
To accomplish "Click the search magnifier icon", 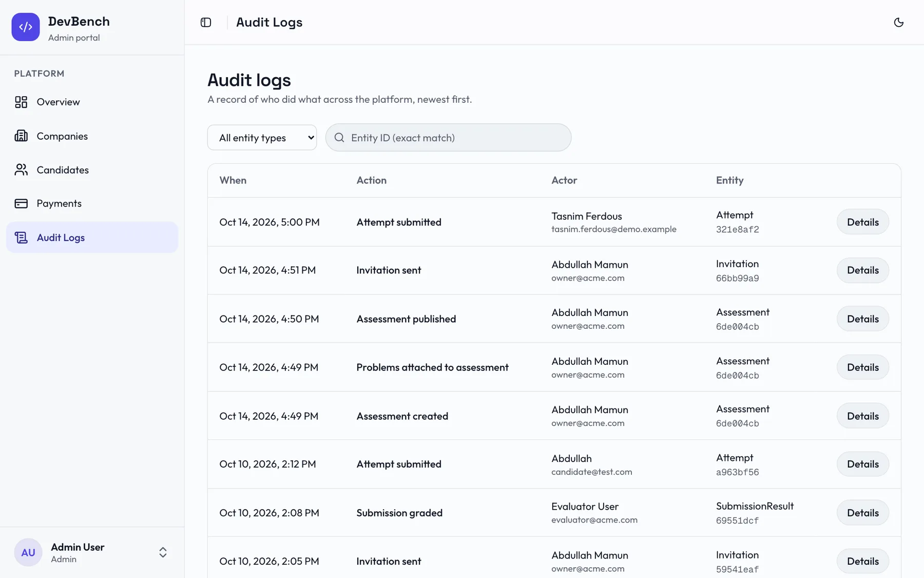I will pyautogui.click(x=339, y=138).
